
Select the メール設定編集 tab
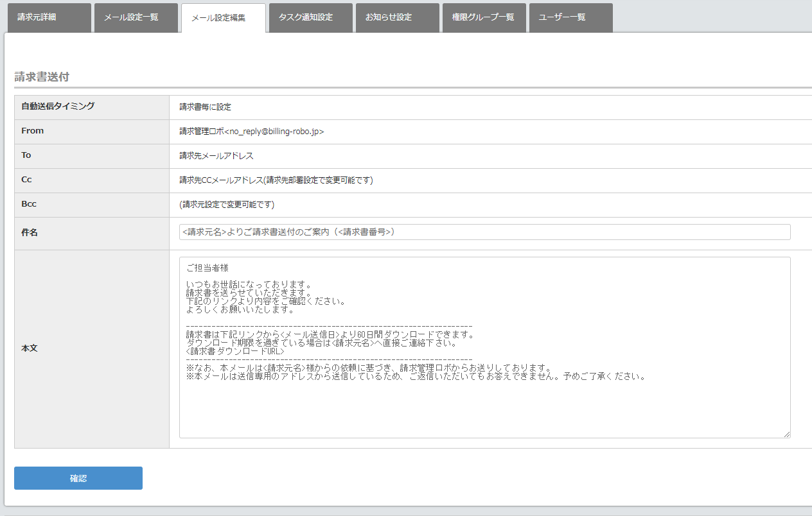pyautogui.click(x=223, y=18)
